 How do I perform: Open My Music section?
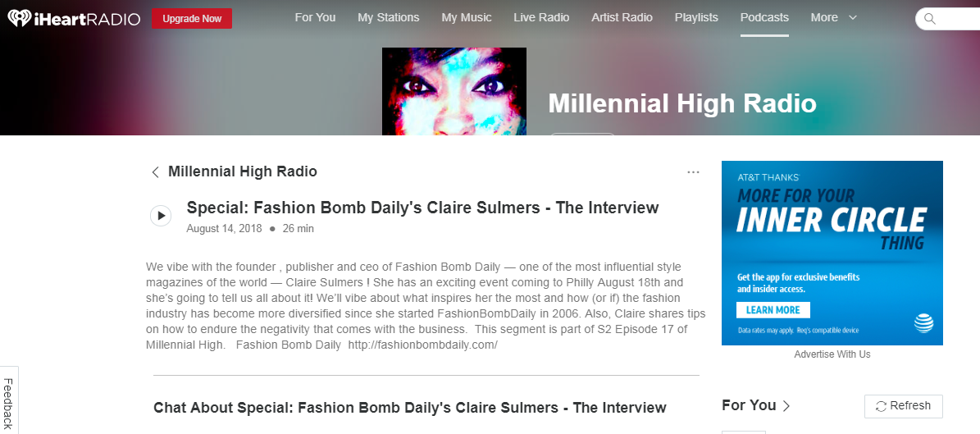click(x=467, y=17)
